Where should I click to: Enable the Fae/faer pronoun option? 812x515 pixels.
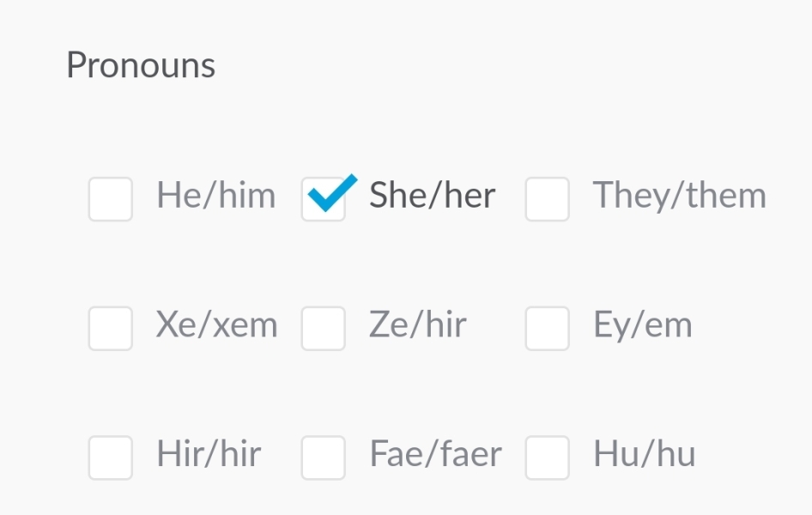pos(324,457)
